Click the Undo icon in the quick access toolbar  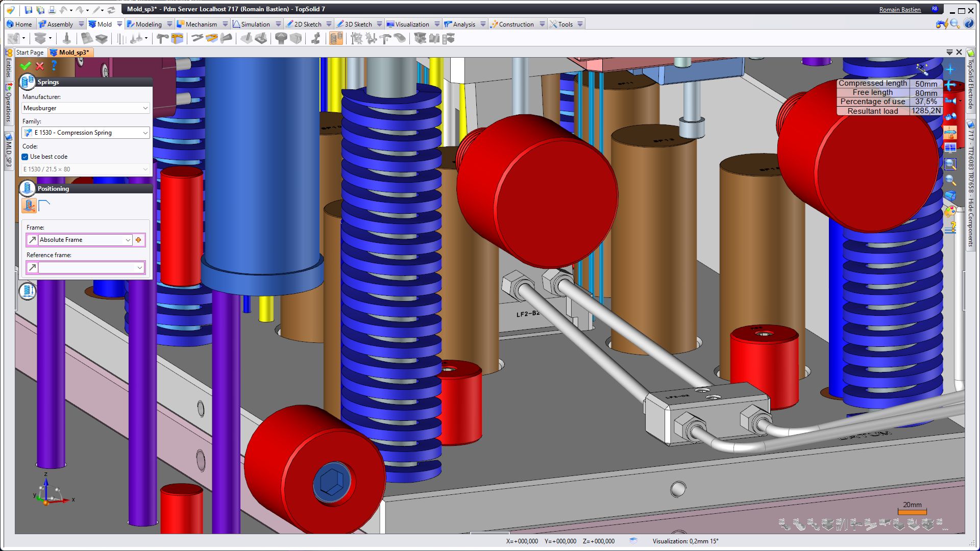64,10
